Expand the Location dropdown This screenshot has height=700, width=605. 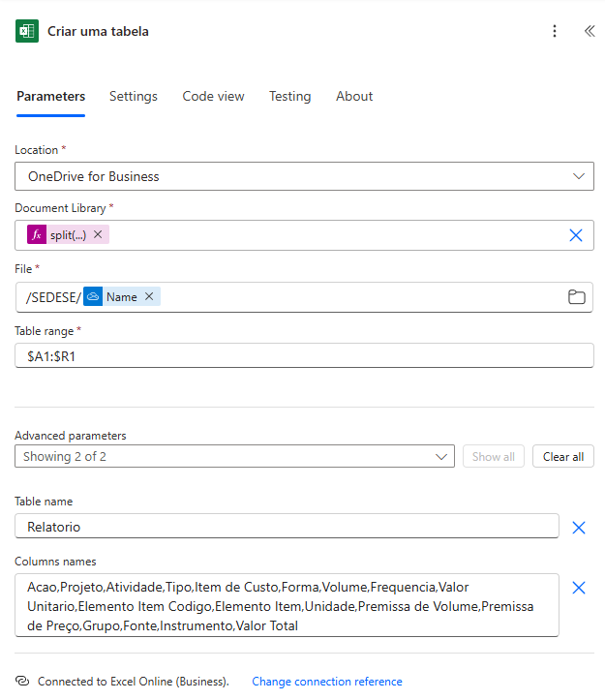(x=578, y=176)
